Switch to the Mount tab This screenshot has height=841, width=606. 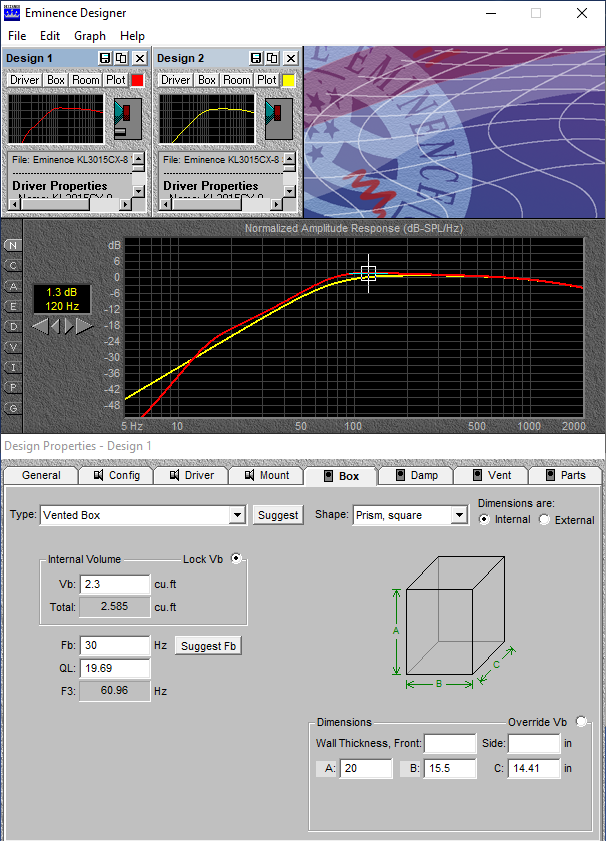pos(267,475)
